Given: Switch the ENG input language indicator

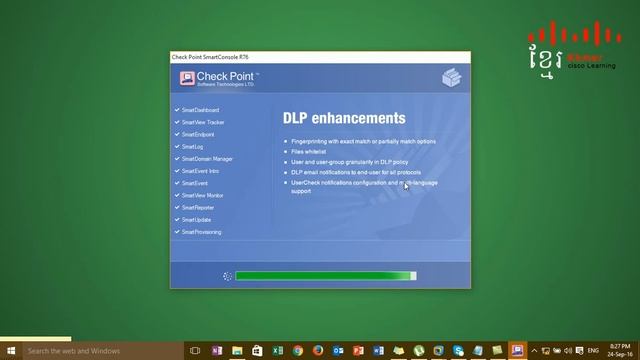Looking at the screenshot, I should [593, 351].
